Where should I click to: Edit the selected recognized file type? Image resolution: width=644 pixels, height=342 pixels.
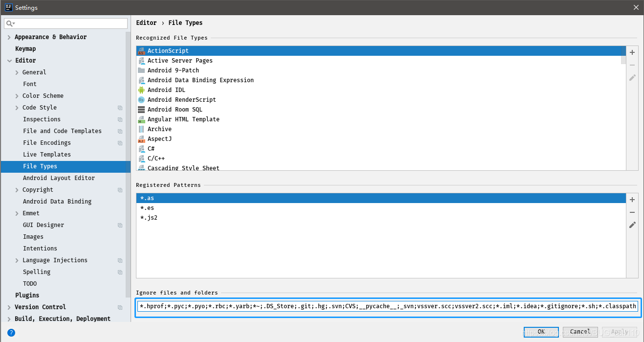(x=632, y=78)
